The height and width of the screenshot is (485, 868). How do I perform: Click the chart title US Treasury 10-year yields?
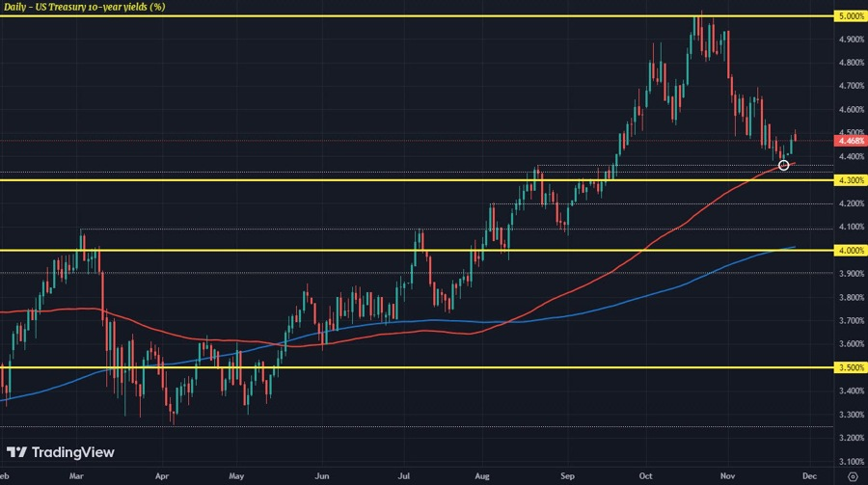pos(84,7)
